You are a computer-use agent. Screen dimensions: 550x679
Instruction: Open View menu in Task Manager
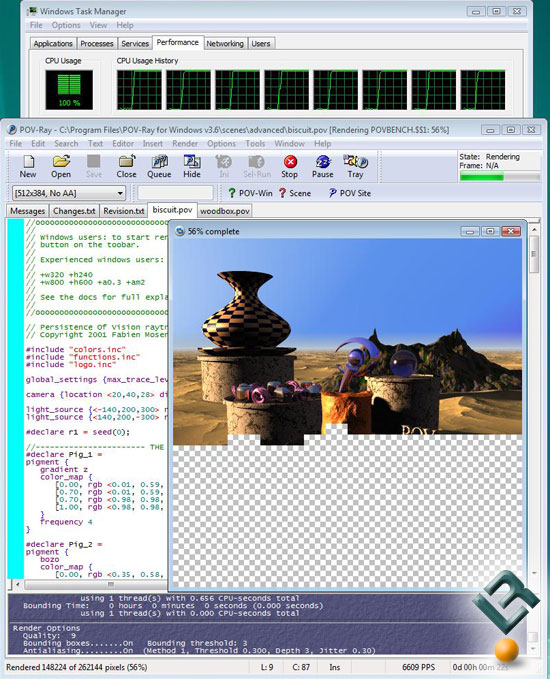coord(98,25)
